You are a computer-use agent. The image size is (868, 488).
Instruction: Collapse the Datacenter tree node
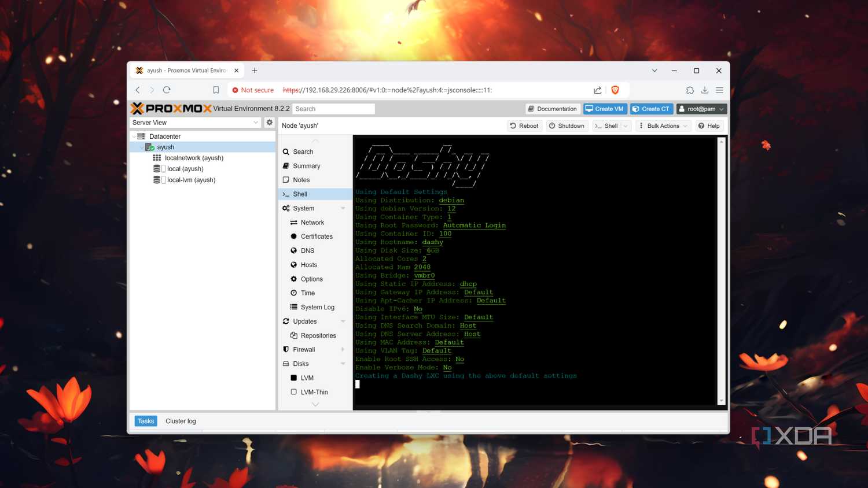pyautogui.click(x=134, y=136)
